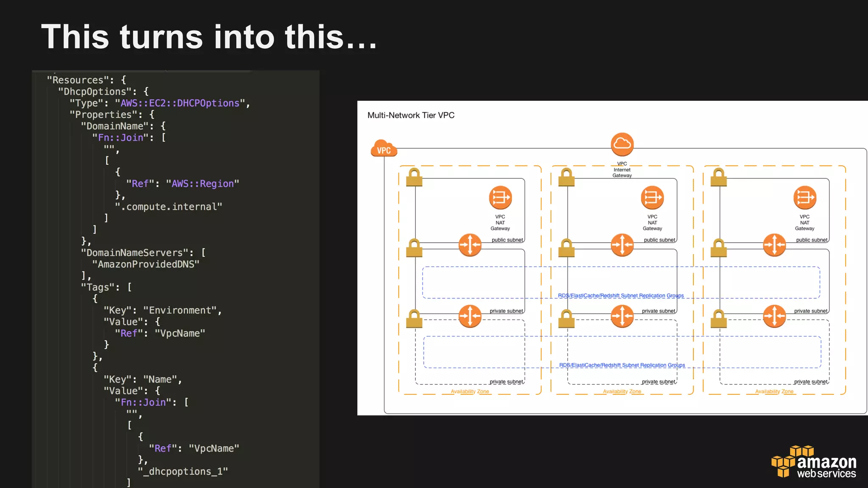
Task: Click bottom padlock icon in left availability zone
Action: [414, 319]
